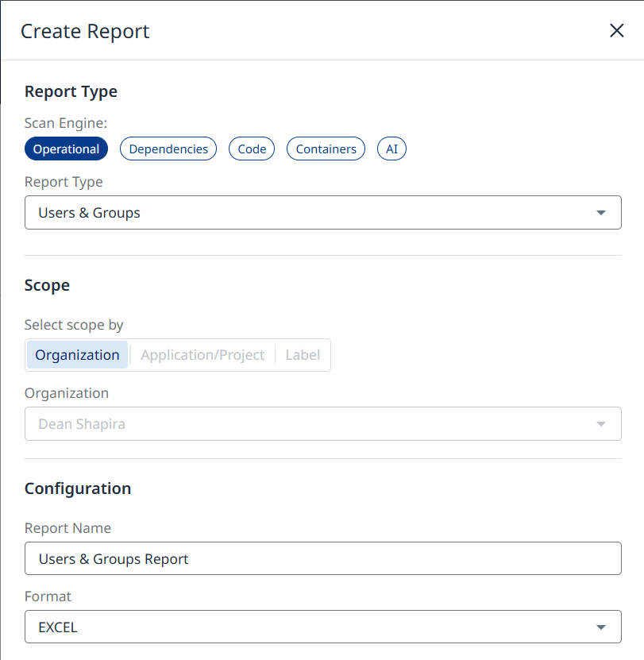Select the Operational scan engine chip
Viewport: 644px width, 660px height.
tap(66, 149)
